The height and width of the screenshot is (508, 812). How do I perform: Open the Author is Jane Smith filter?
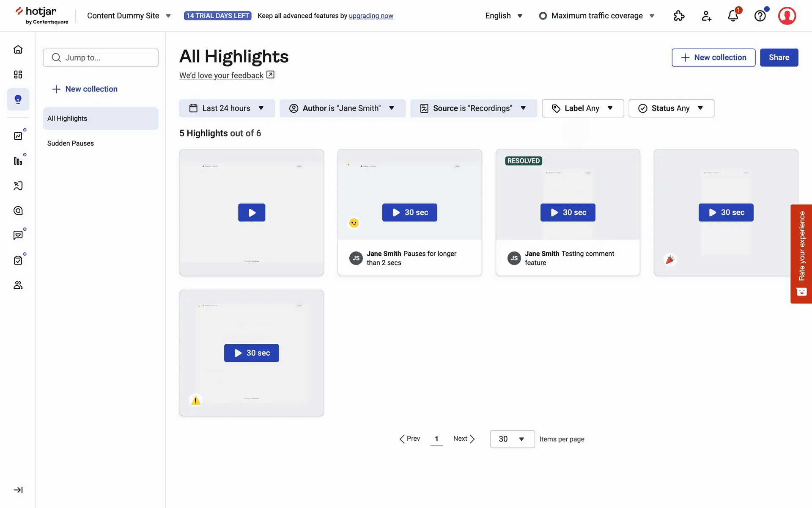pyautogui.click(x=342, y=108)
